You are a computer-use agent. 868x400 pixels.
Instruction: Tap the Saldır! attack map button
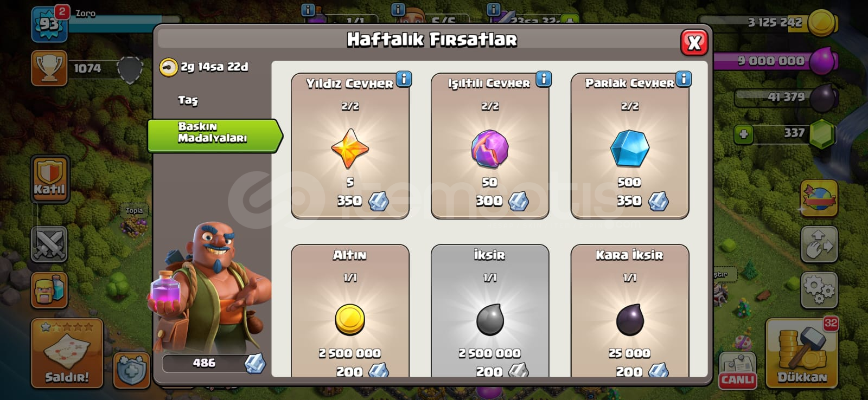[67, 353]
